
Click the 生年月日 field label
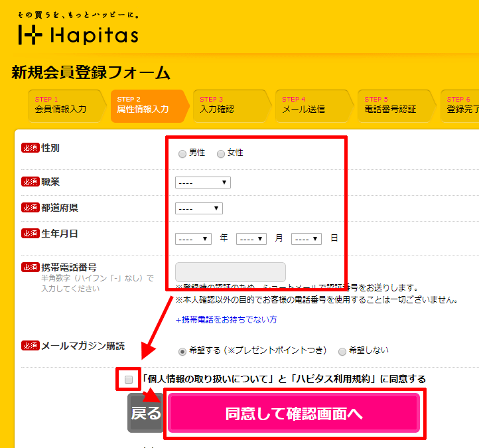click(60, 234)
